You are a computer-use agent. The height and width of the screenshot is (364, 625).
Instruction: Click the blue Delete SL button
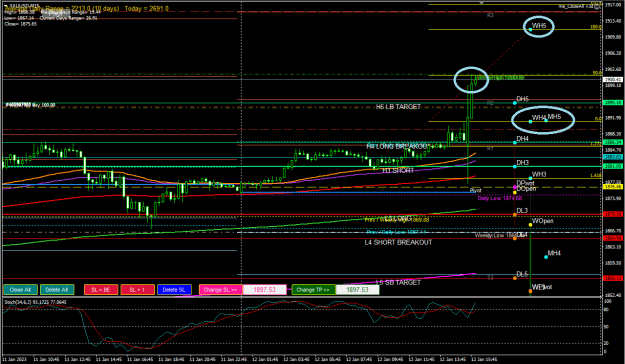(174, 290)
